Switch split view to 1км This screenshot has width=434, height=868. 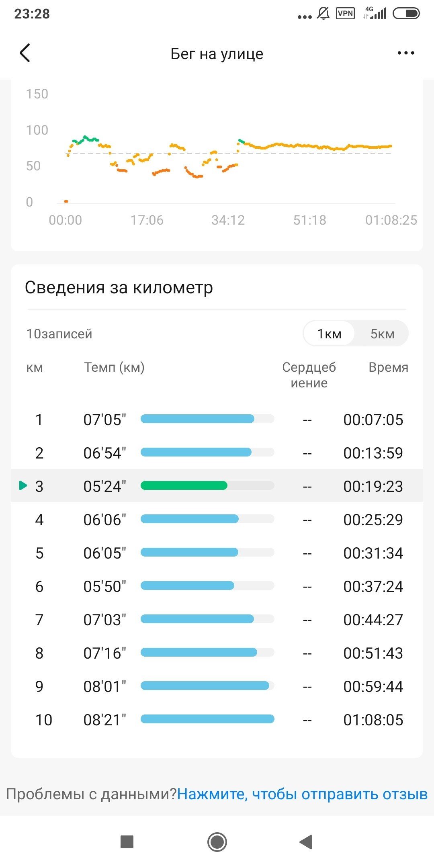[x=329, y=334]
